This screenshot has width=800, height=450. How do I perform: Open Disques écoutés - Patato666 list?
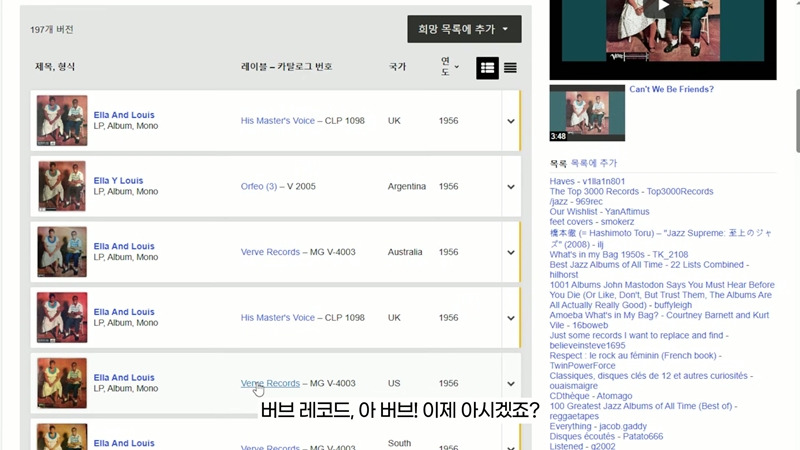606,436
